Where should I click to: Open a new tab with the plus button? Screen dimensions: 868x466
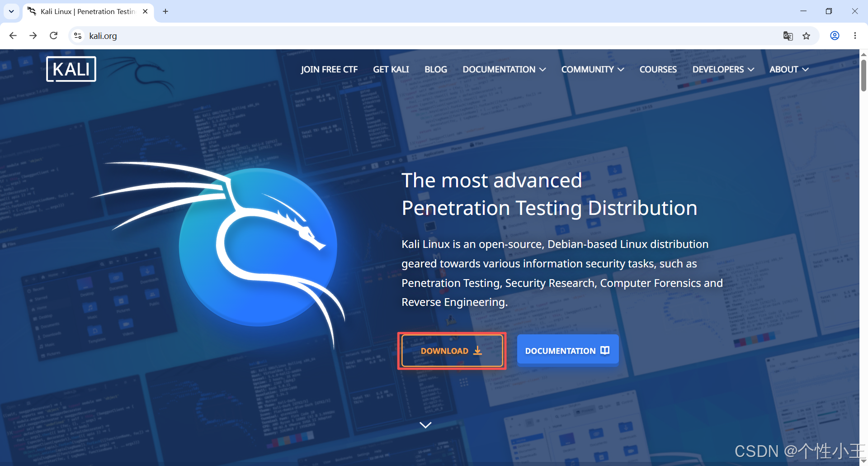point(165,11)
